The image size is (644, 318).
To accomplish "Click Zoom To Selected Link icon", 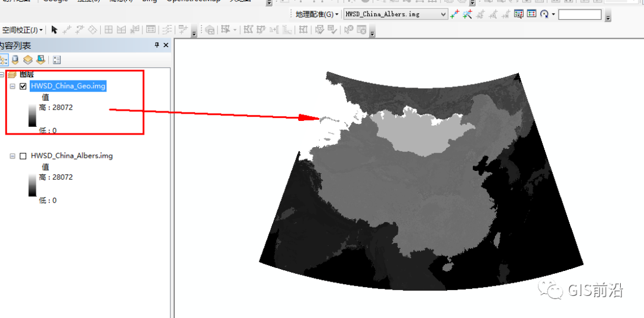I will point(493,14).
